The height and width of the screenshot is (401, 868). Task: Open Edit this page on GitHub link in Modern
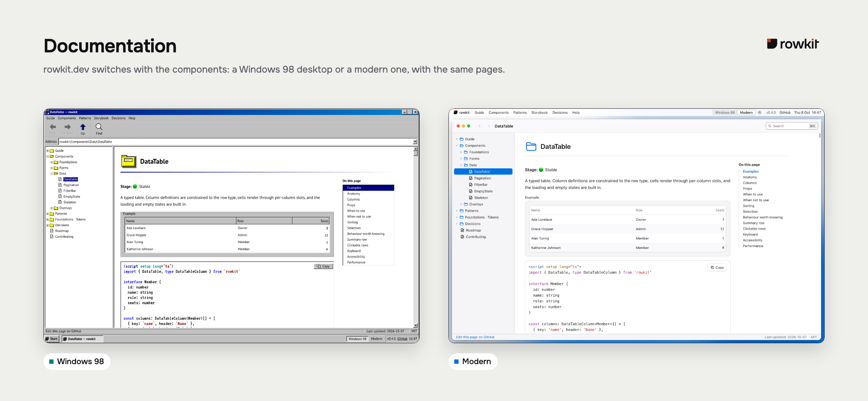point(475,337)
